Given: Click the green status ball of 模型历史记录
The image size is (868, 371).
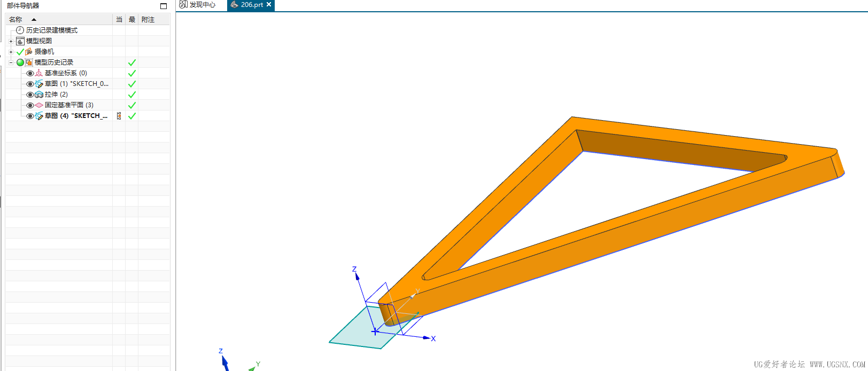Looking at the screenshot, I should click(x=20, y=62).
